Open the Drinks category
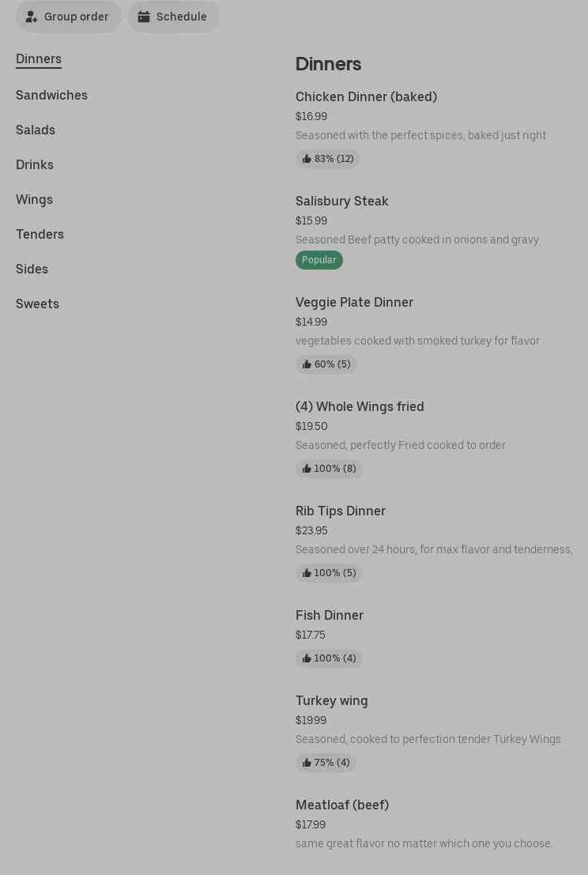Screen dimensions: 588x875 pos(35,165)
